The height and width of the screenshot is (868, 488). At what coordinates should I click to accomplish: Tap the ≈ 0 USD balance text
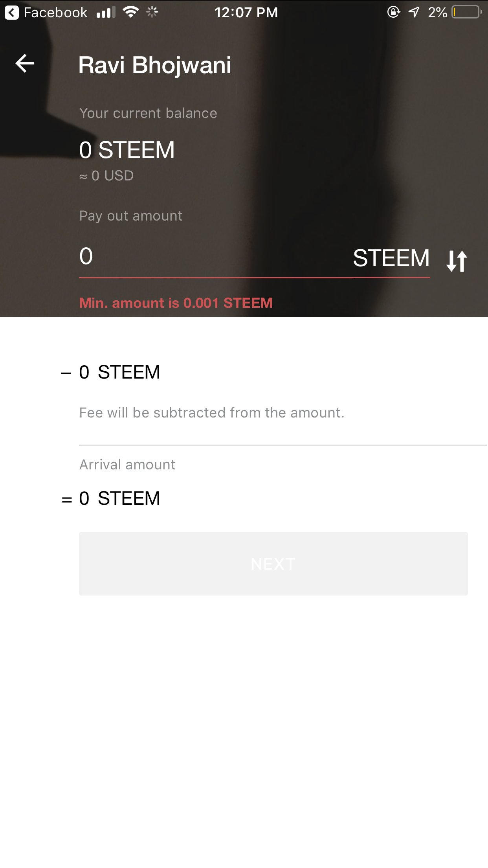tap(106, 176)
